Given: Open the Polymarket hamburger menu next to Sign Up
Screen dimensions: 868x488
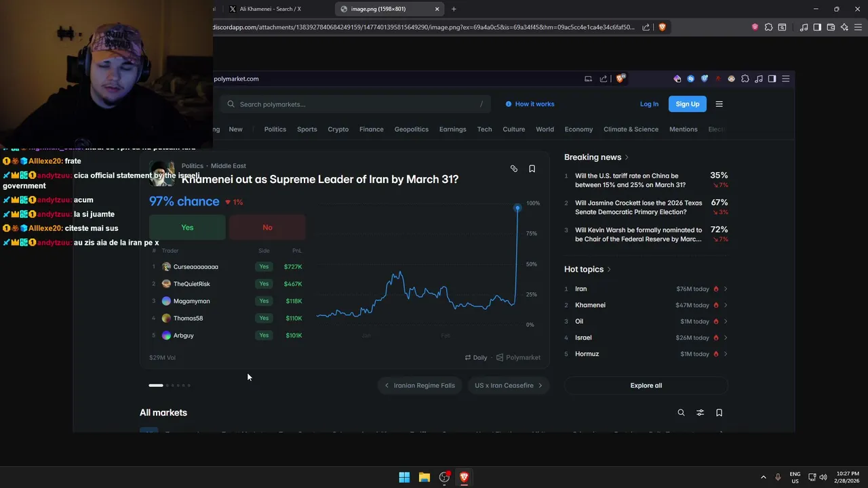Looking at the screenshot, I should [719, 104].
